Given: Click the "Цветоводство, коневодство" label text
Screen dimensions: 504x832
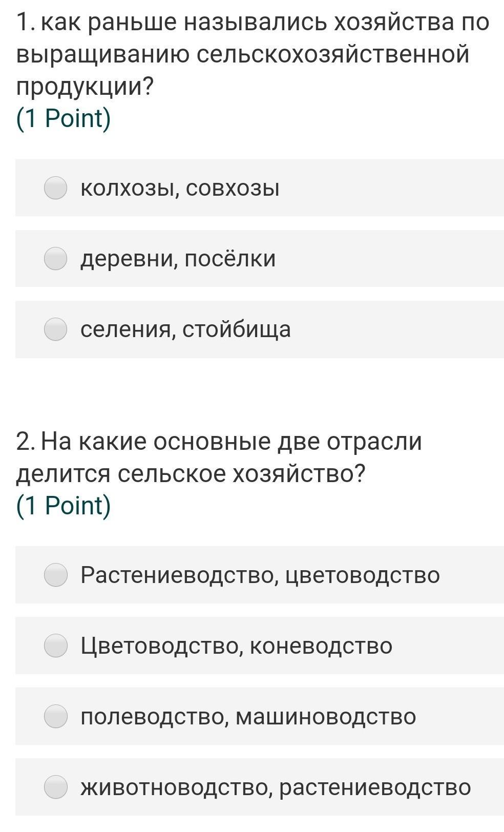Looking at the screenshot, I should click(x=236, y=646).
